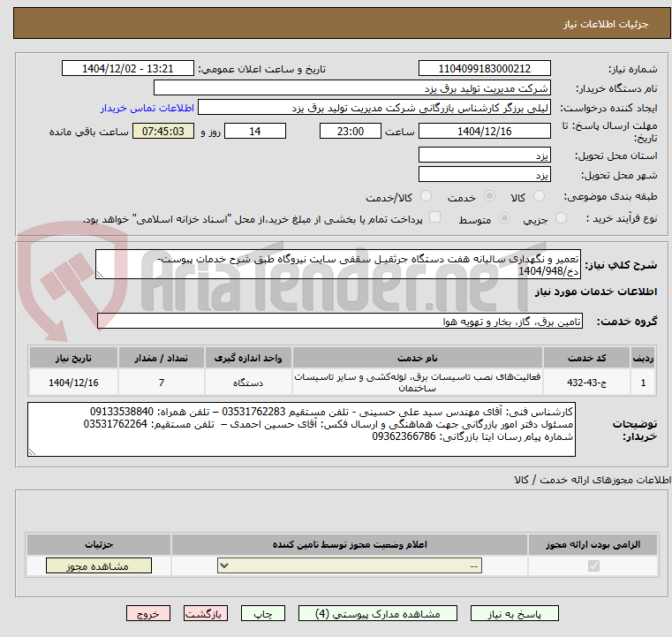Open supplier license status dropdown
Viewport: 672px width, 637px height.
pos(350,565)
